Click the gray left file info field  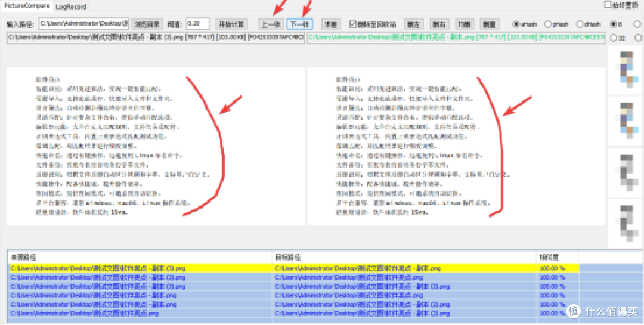point(156,38)
